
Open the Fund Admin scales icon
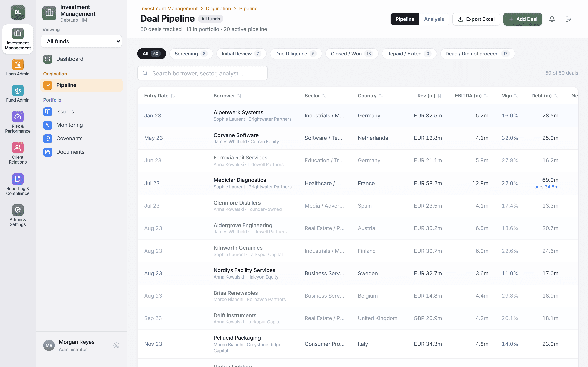[x=18, y=91]
